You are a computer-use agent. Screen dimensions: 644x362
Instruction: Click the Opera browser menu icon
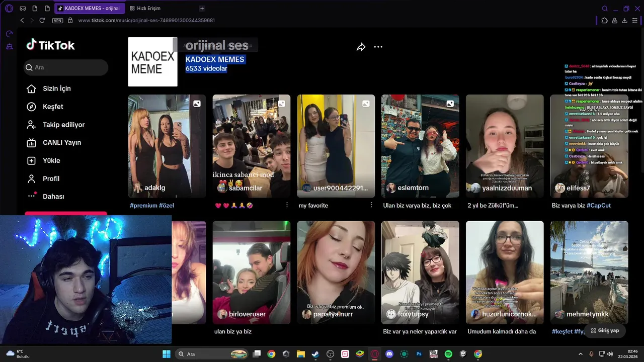coord(9,9)
